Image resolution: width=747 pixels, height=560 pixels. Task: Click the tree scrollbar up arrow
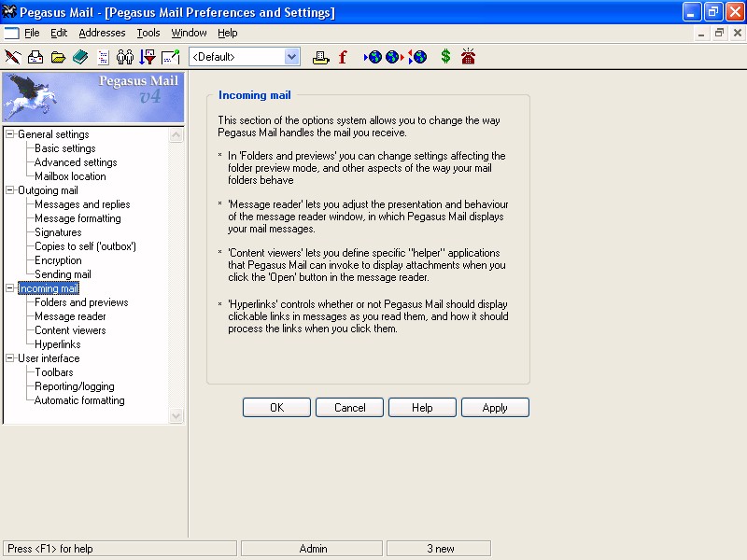(x=176, y=135)
